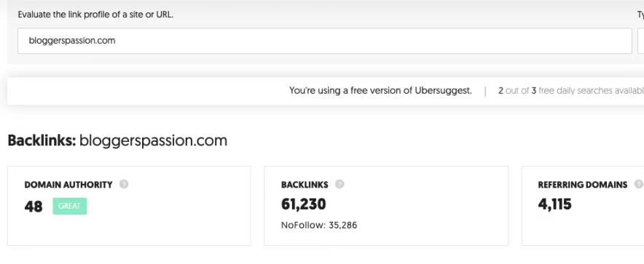Select the 4,115 referring domains count
Image resolution: width=644 pixels, height=264 pixels.
[x=554, y=204]
